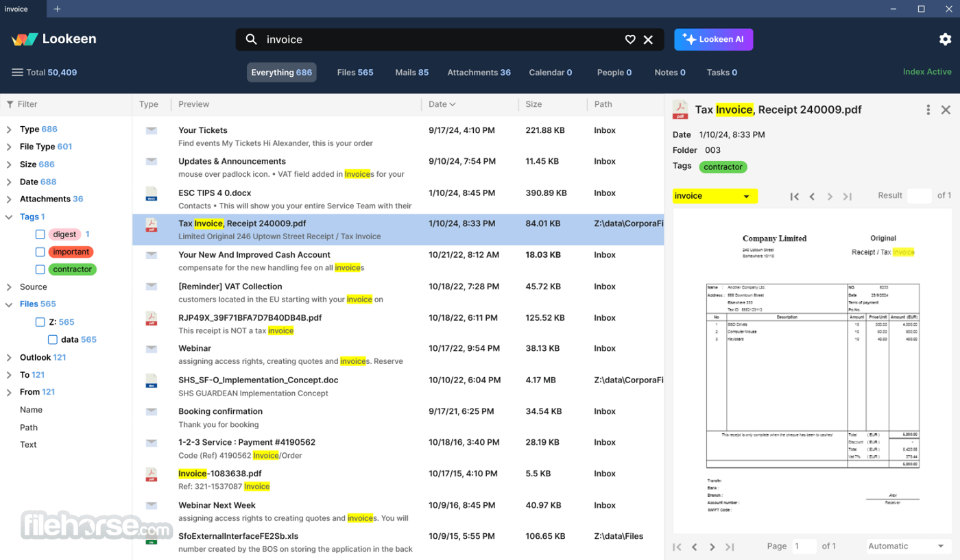Check the data folder checkbox
The height and width of the screenshot is (560, 960).
coord(53,340)
